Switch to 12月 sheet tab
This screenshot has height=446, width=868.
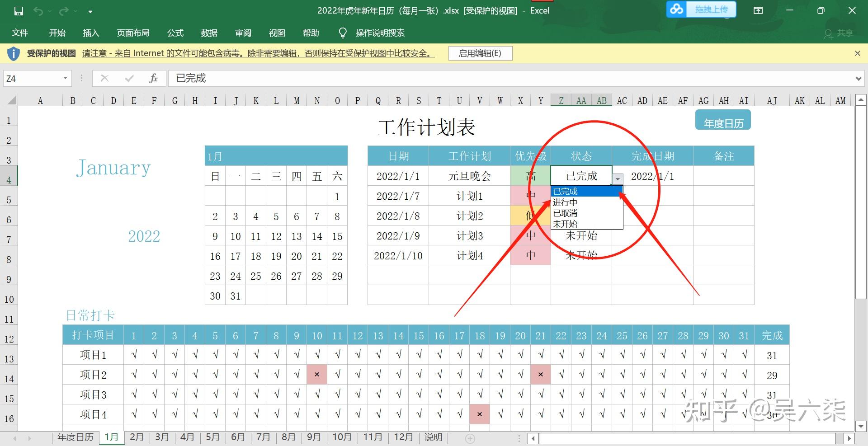pos(403,437)
